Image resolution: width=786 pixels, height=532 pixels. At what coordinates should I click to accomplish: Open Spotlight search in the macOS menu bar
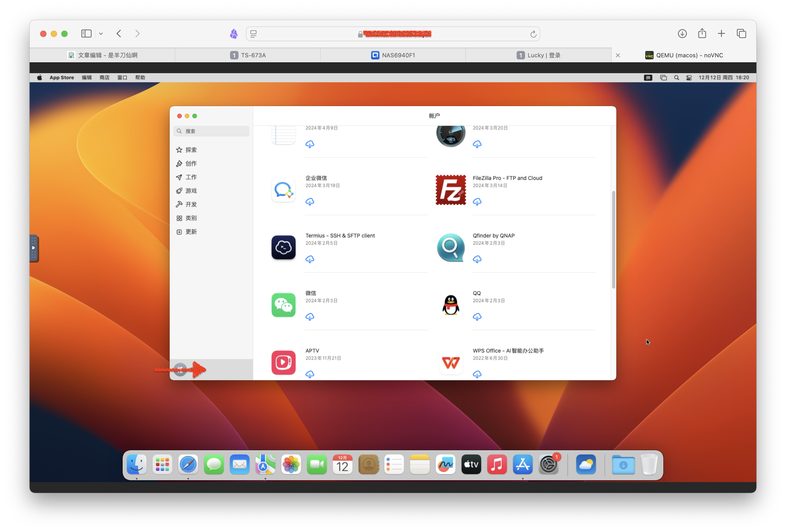coord(676,77)
